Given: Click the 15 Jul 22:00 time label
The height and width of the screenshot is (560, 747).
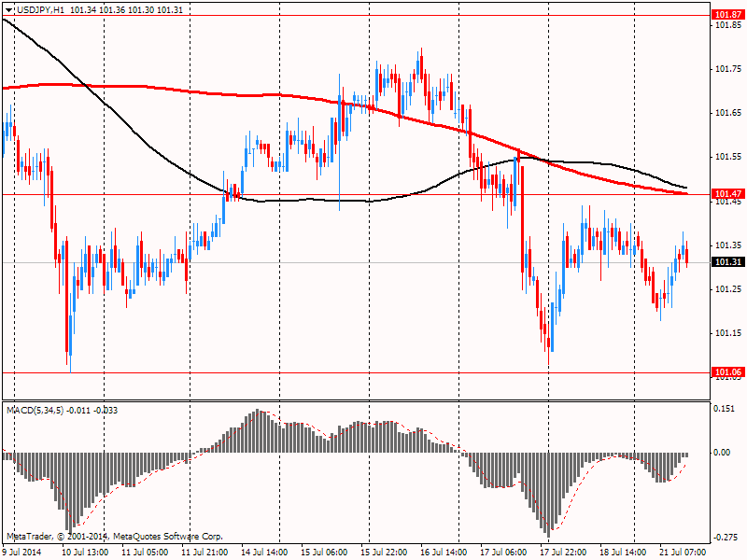Looking at the screenshot, I should (x=384, y=553).
